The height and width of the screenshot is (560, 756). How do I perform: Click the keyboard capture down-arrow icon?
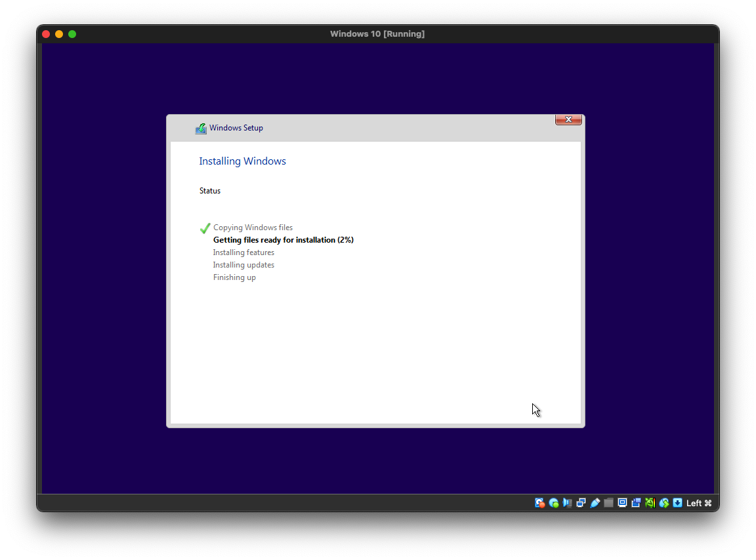pos(678,503)
